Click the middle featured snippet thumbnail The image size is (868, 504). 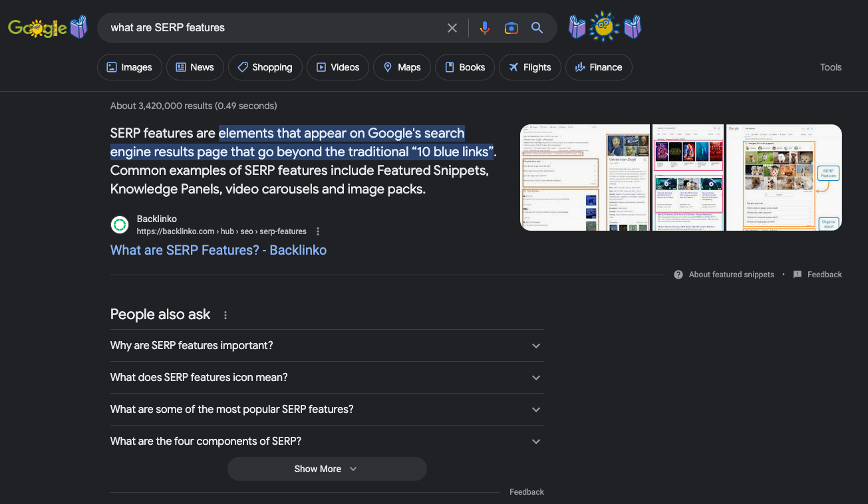[688, 177]
